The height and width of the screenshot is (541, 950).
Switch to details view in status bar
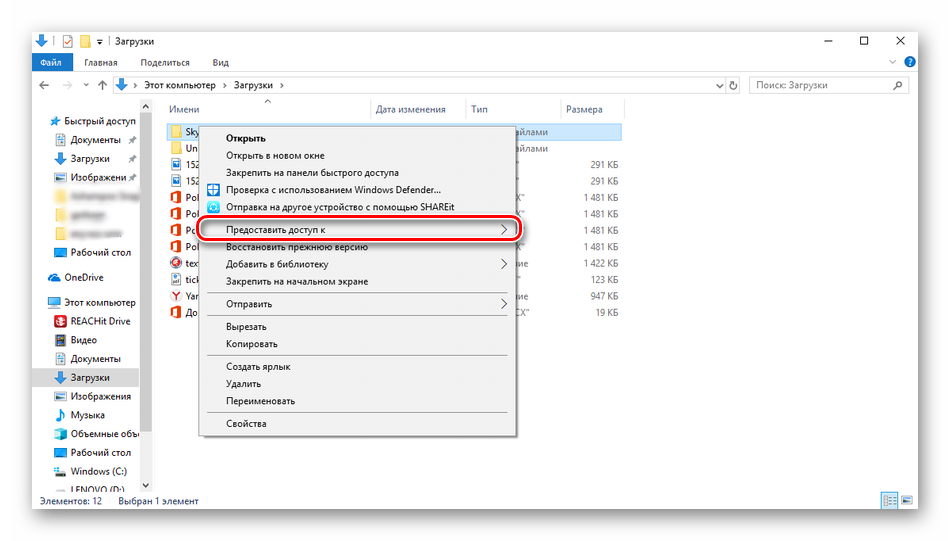(x=889, y=500)
